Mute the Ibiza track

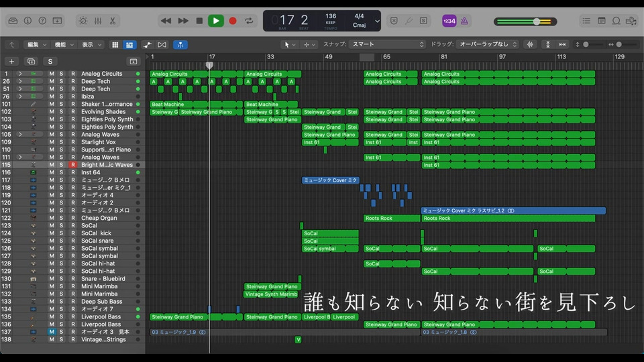[51, 97]
